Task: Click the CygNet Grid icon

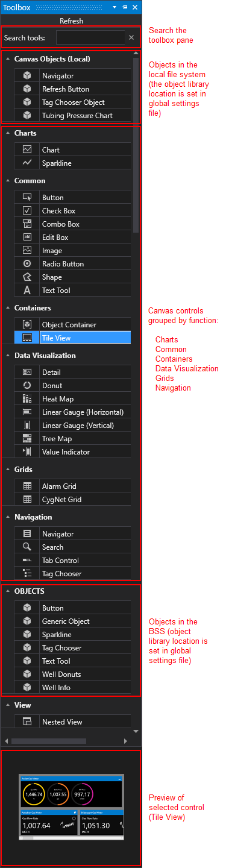Action: (27, 500)
